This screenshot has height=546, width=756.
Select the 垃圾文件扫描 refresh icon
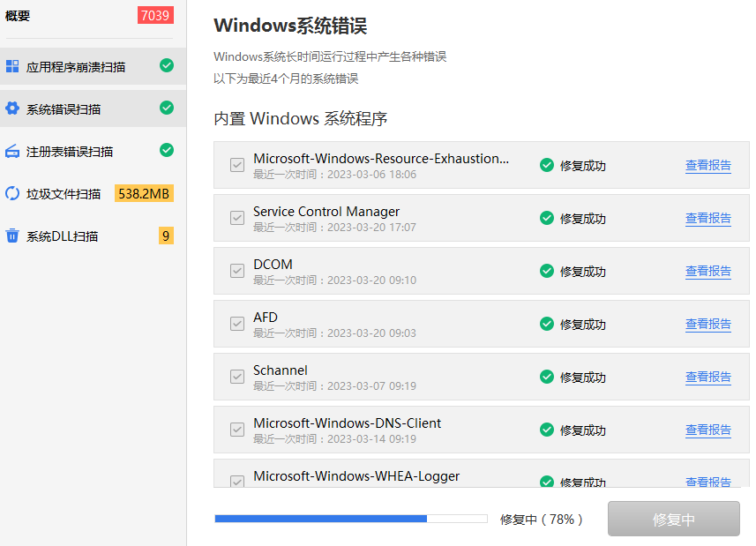point(12,191)
